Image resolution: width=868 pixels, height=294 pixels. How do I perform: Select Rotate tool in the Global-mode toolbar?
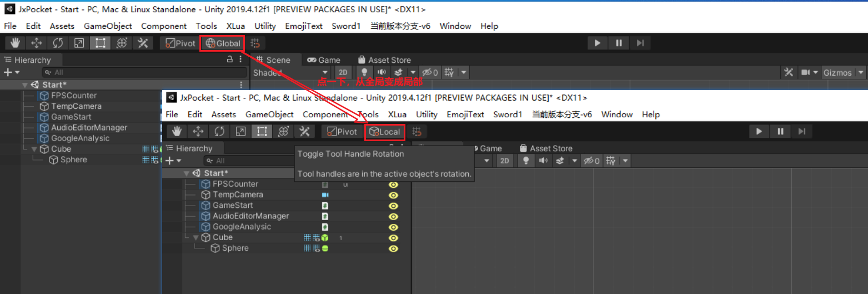(58, 43)
